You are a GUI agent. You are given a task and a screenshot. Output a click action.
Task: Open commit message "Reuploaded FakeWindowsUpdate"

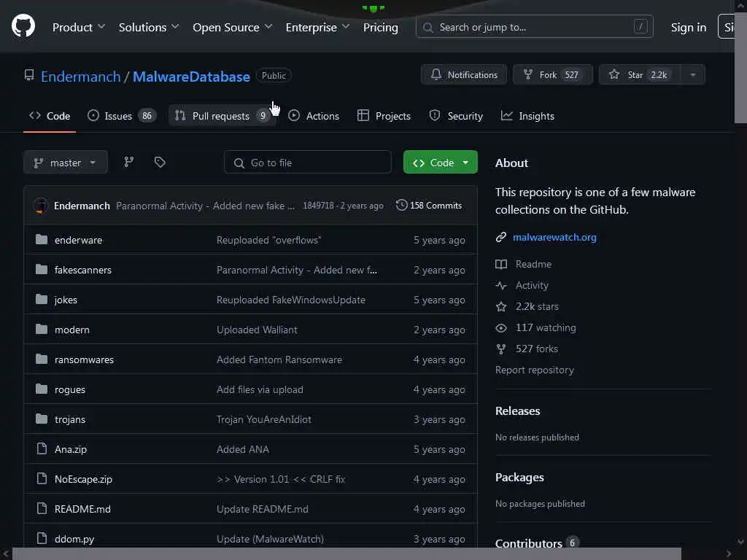[x=291, y=300]
